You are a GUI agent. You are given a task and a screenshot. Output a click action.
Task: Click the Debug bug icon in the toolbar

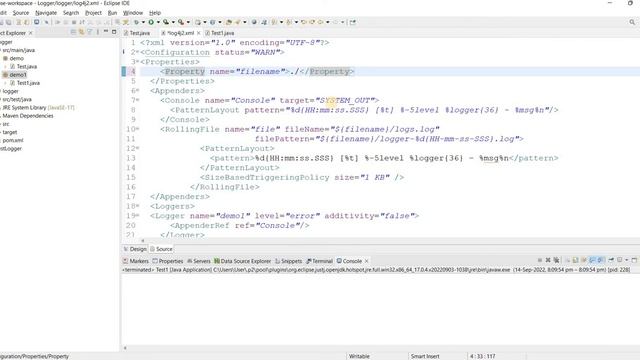click(137, 22)
